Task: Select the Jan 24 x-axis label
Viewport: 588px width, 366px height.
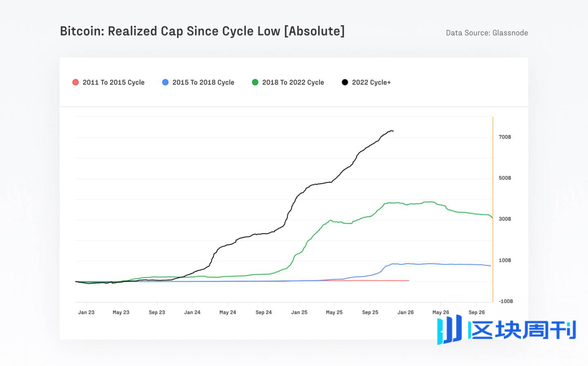Action: 192,312
